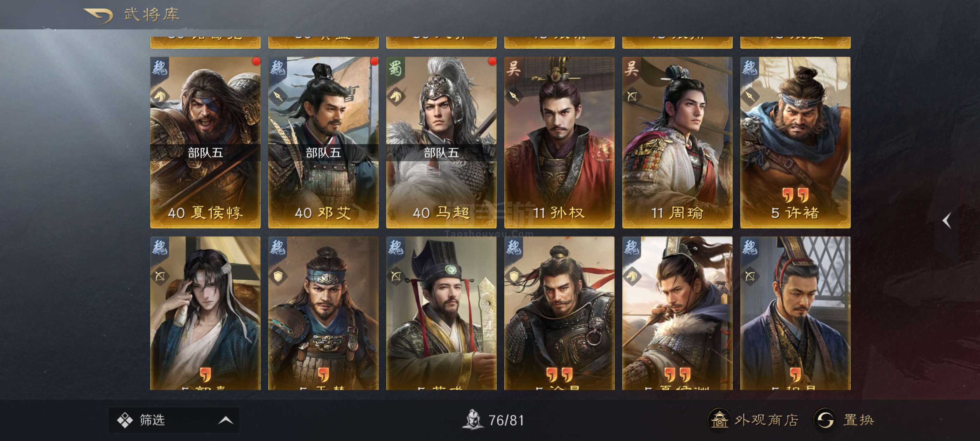Open the 外观商店 shop icon
This screenshot has height=441, width=980.
[719, 420]
